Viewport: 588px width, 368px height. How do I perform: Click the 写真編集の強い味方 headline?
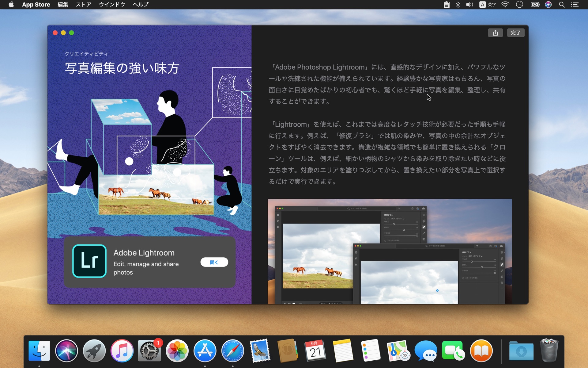pos(122,68)
